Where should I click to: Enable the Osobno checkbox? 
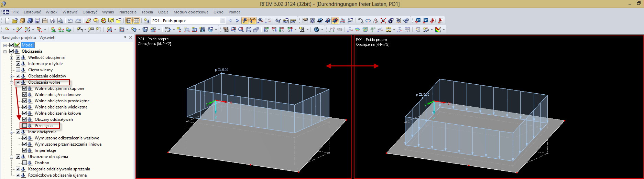[25, 163]
